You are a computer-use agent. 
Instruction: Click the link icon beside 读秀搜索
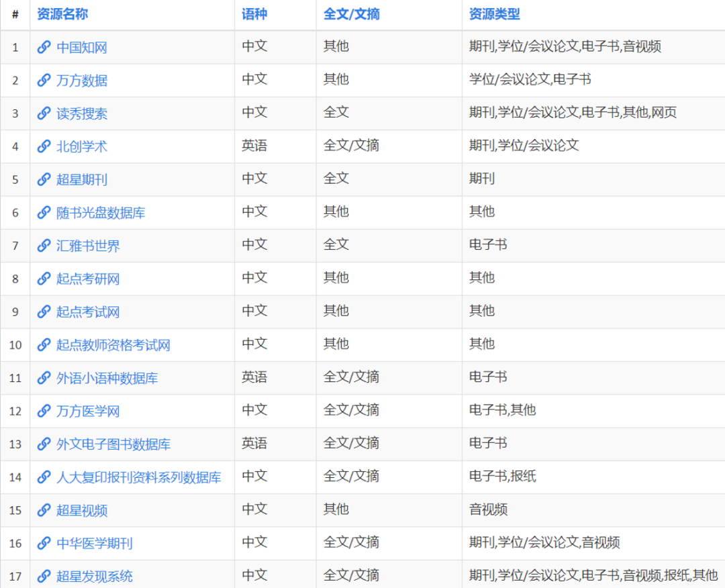tap(44, 113)
